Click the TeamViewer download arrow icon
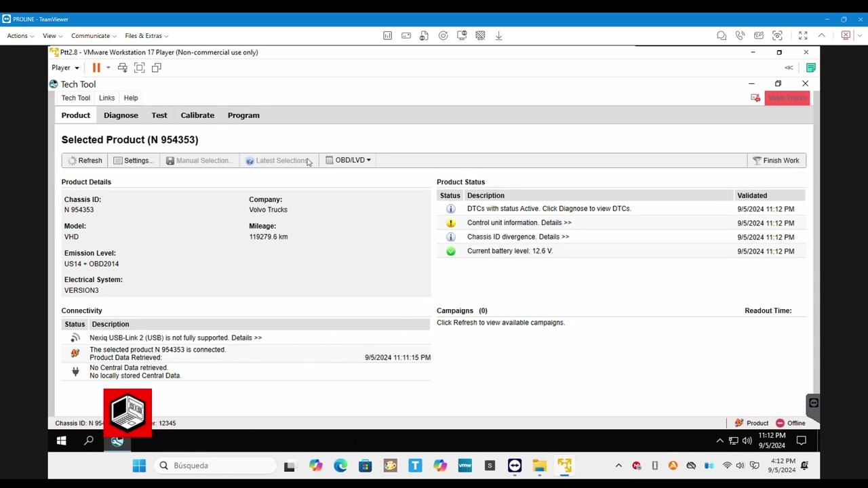Viewport: 868px width, 488px height. point(498,35)
